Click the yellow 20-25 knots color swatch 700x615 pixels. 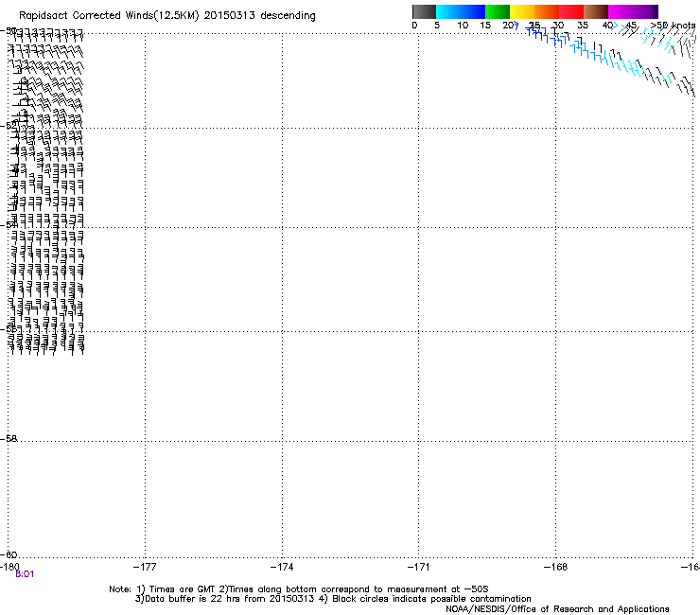coord(522,11)
